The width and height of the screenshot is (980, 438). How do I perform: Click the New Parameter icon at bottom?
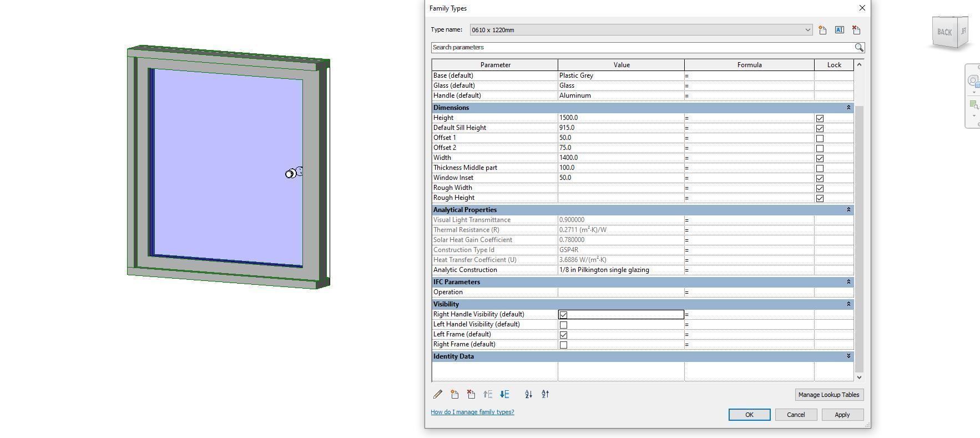pos(454,394)
